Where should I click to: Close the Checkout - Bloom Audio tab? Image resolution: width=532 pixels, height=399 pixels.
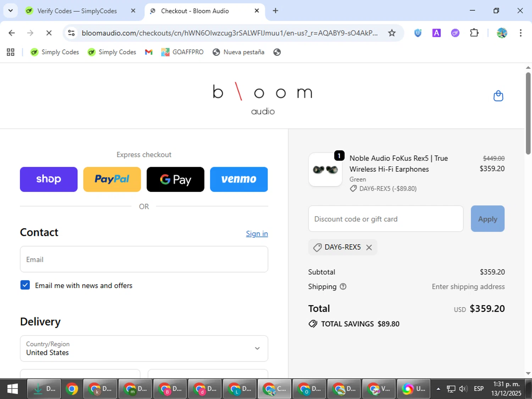click(x=257, y=11)
